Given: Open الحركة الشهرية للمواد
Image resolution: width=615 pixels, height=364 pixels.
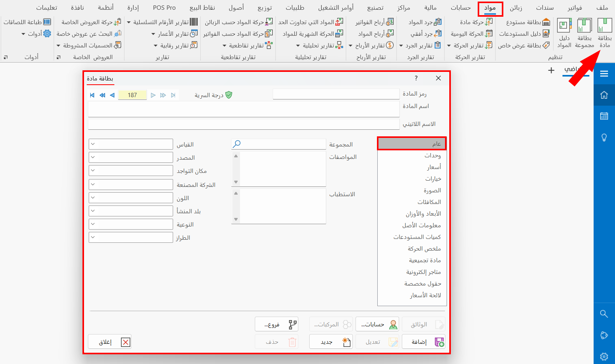Looking at the screenshot, I should [x=313, y=34].
